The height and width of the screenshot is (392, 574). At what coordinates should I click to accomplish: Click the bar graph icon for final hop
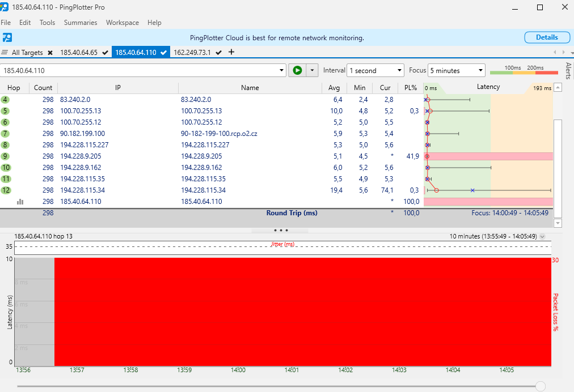pyautogui.click(x=20, y=201)
